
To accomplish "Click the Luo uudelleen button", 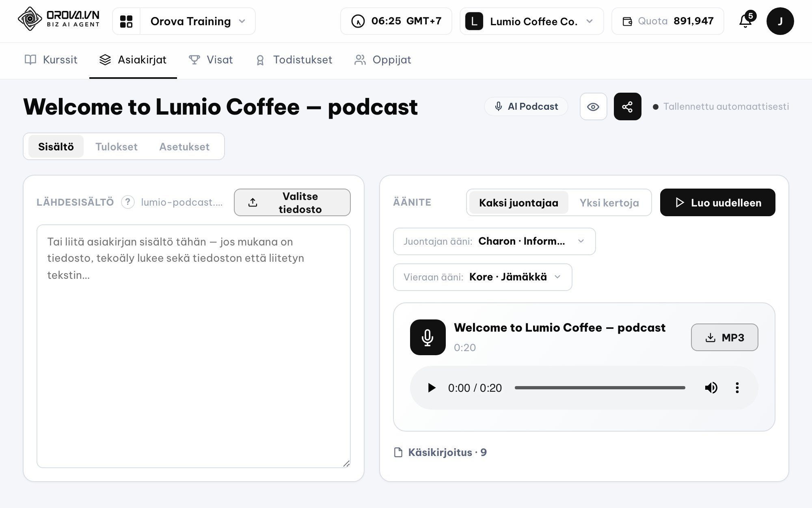I will [717, 202].
